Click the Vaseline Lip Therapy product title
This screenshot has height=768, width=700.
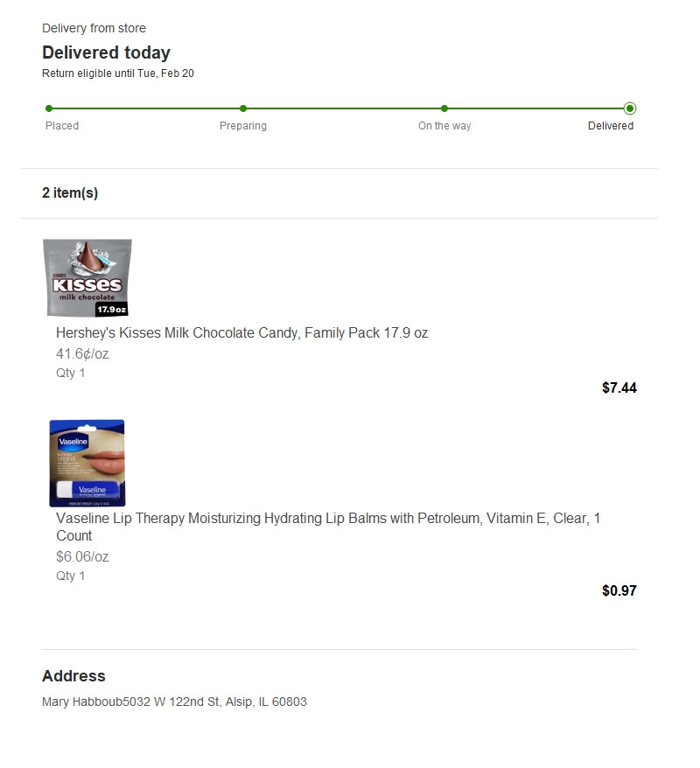(x=328, y=527)
